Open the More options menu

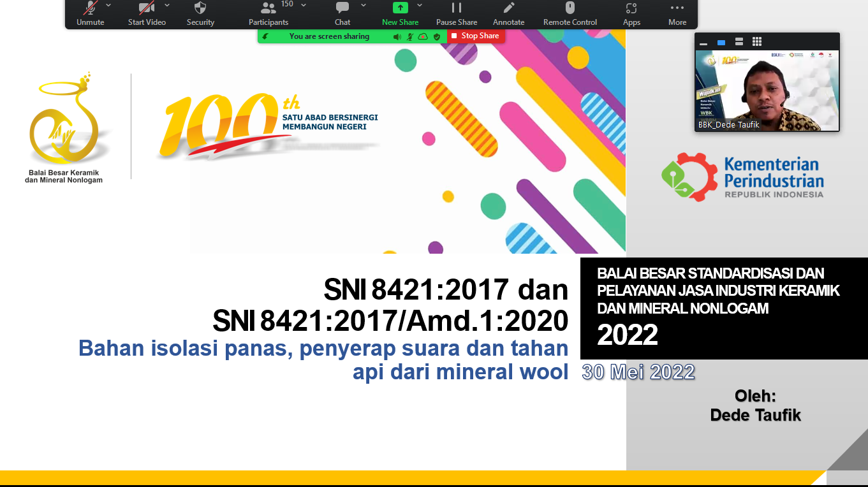[x=677, y=14]
